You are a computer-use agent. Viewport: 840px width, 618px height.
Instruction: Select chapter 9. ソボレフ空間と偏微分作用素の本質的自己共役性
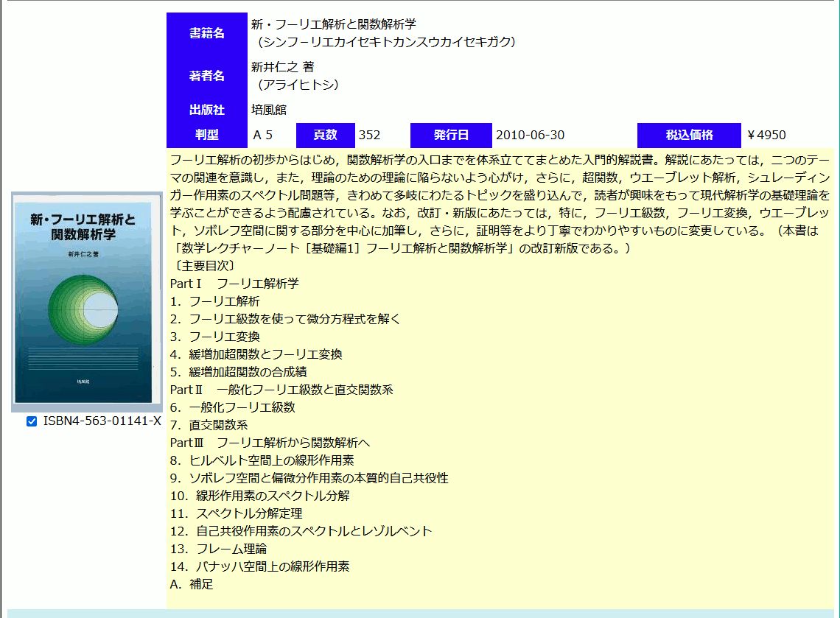[x=309, y=478]
